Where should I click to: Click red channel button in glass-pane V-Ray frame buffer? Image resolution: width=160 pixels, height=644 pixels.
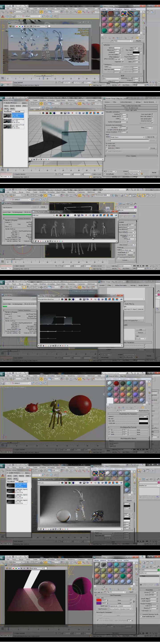[x=47, y=113]
